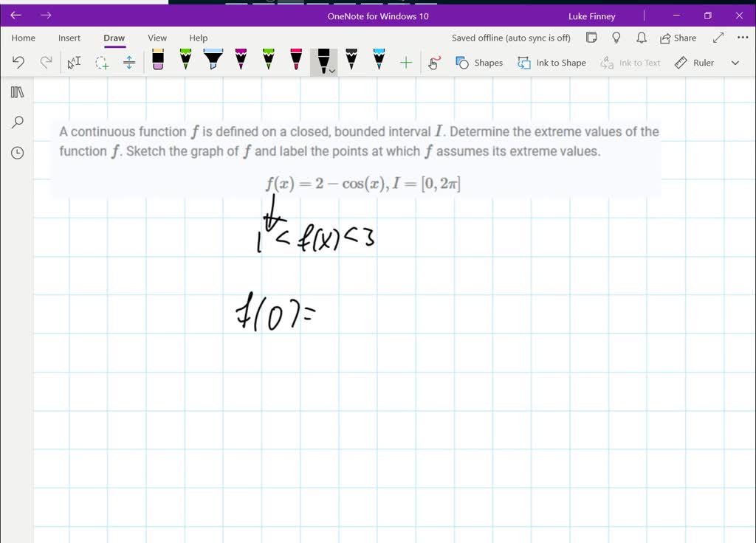This screenshot has width=756, height=543.
Task: Open the Help menu tab
Action: tap(198, 38)
